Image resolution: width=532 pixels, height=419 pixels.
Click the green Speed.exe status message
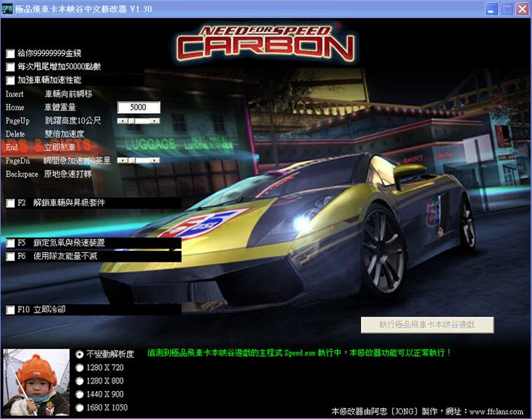[300, 353]
